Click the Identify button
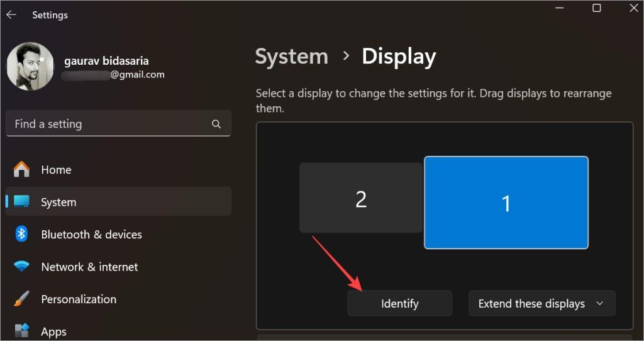 click(399, 304)
